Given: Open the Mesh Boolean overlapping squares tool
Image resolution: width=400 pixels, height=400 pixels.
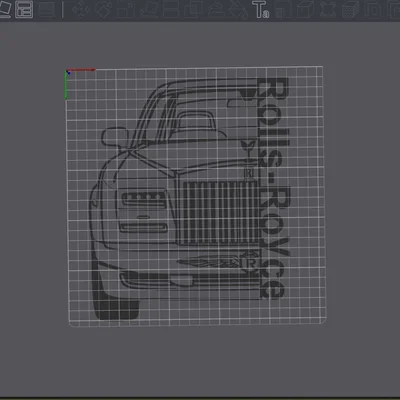Looking at the screenshot, I should [x=193, y=9].
